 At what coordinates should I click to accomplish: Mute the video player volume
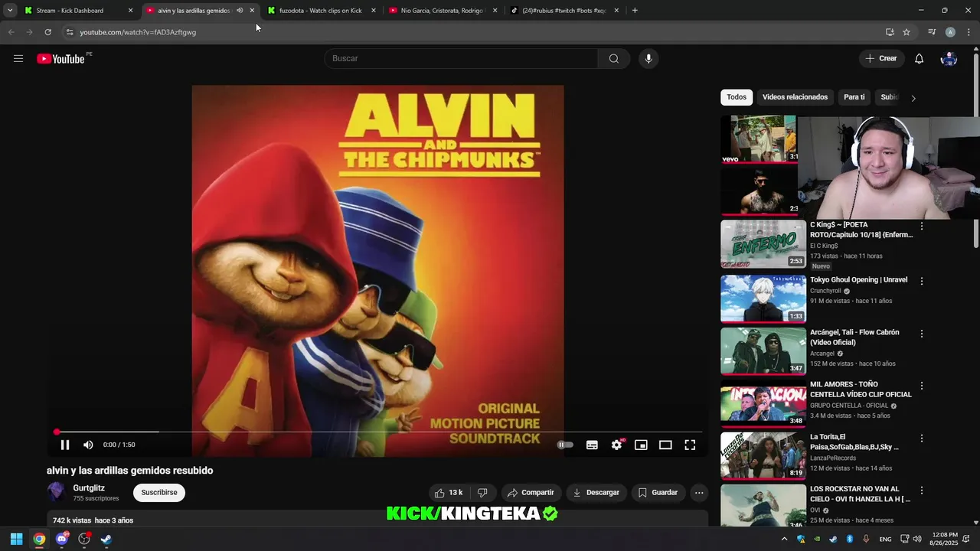tap(88, 445)
